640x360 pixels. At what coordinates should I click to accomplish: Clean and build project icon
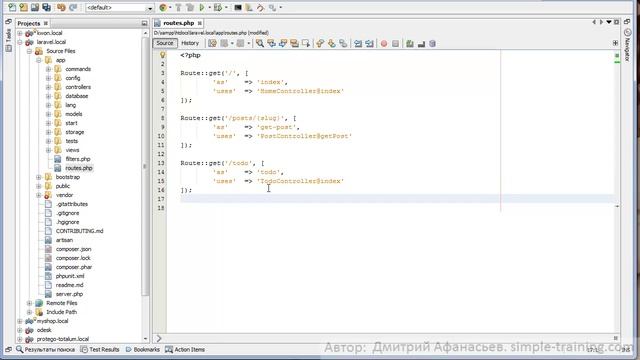point(190,7)
